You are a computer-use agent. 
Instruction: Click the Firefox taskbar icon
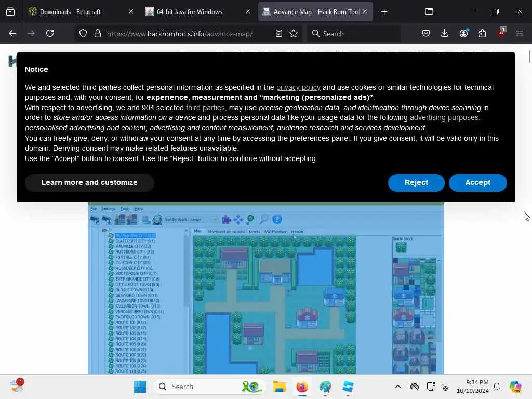(x=302, y=387)
